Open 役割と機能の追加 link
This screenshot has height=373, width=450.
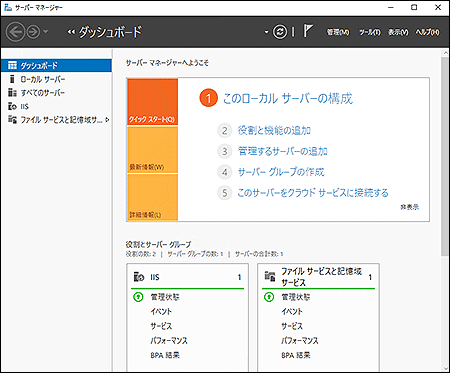[274, 130]
